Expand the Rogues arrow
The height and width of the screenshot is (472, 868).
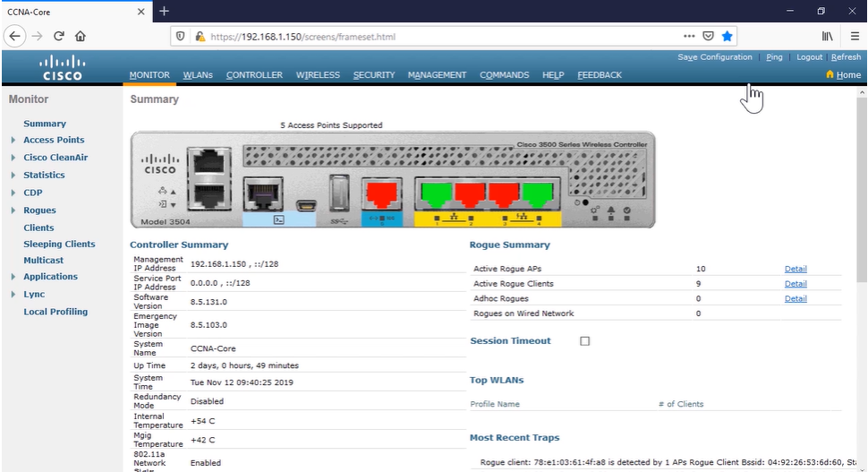13,210
